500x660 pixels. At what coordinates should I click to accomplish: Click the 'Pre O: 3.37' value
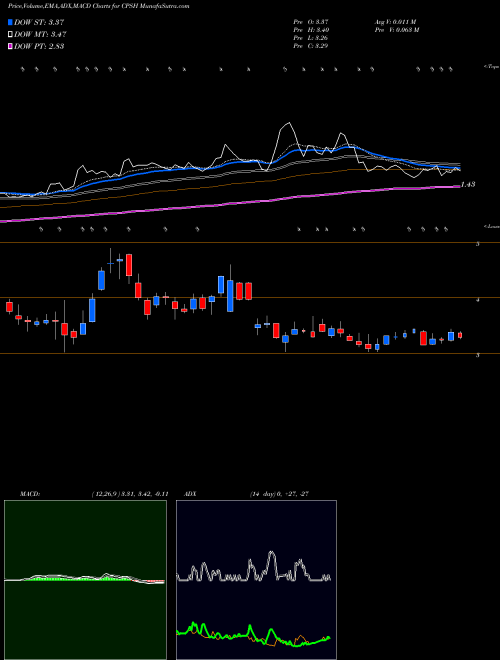311,22
